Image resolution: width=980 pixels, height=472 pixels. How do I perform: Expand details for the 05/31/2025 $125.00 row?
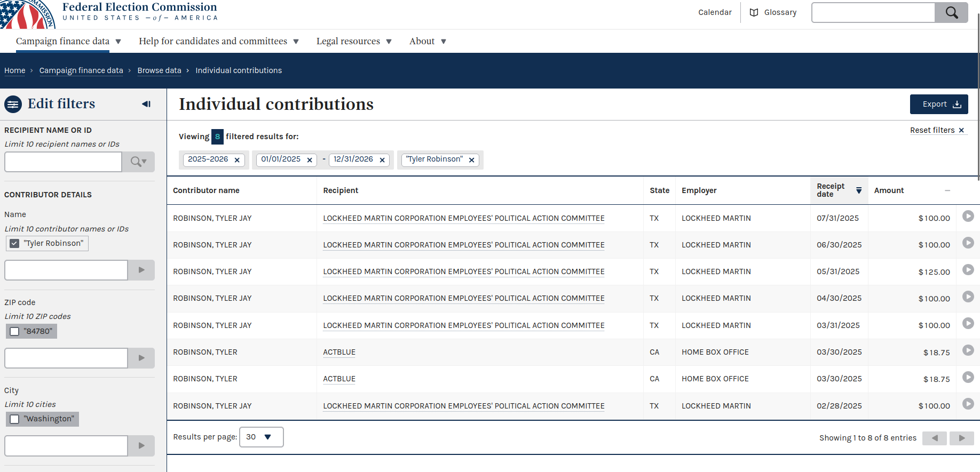968,269
